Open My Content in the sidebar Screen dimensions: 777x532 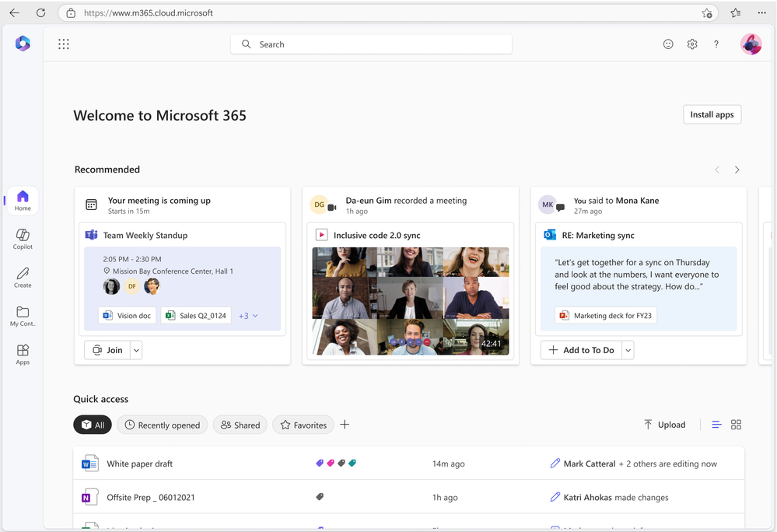[23, 316]
